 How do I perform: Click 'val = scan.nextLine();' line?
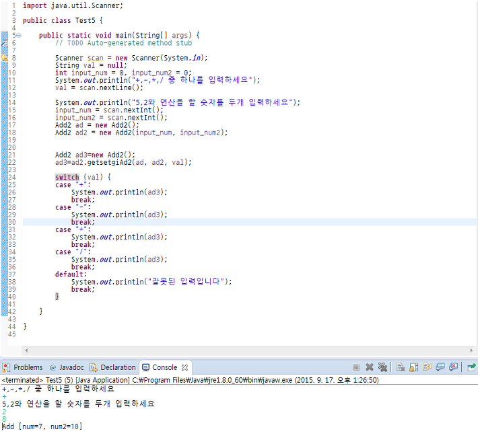pos(99,87)
